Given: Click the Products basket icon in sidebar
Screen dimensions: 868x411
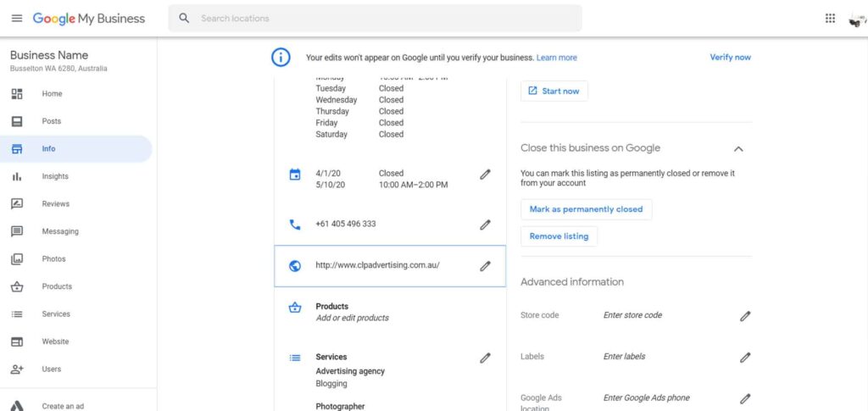Looking at the screenshot, I should 17,286.
